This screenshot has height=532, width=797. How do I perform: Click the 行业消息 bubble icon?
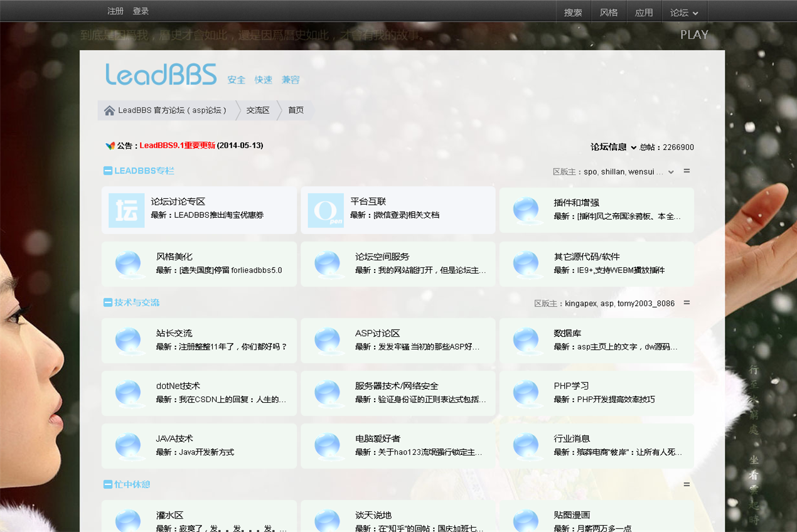(526, 446)
